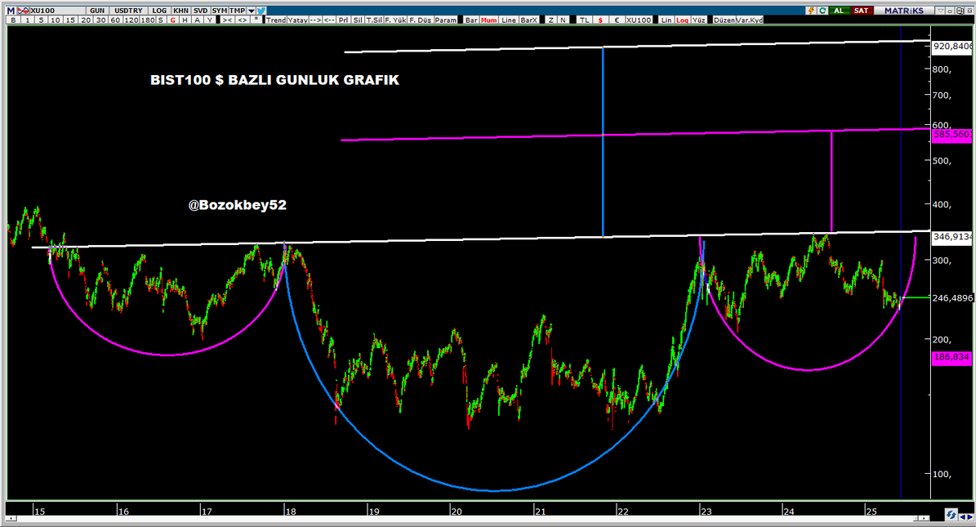Switch pricing to euro €
980x527 pixels.
point(617,20)
